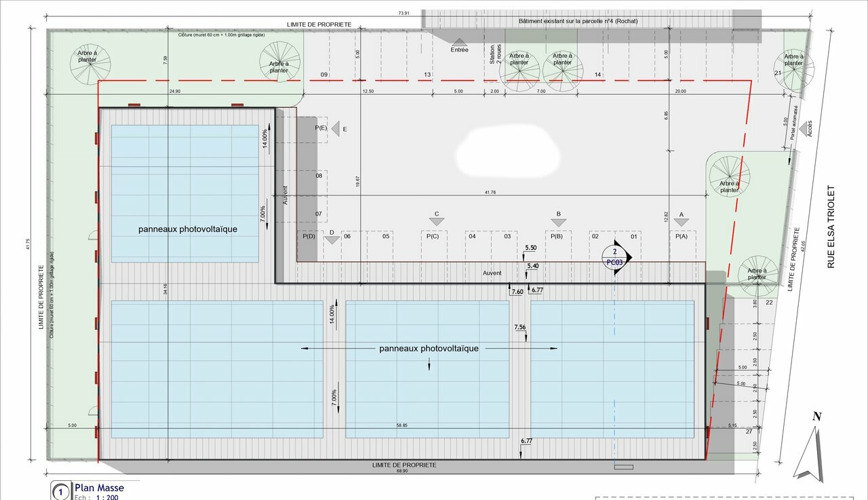Viewport: 868px width, 500px height.
Task: Select the triangle marker labeled E
Action: (x=335, y=128)
